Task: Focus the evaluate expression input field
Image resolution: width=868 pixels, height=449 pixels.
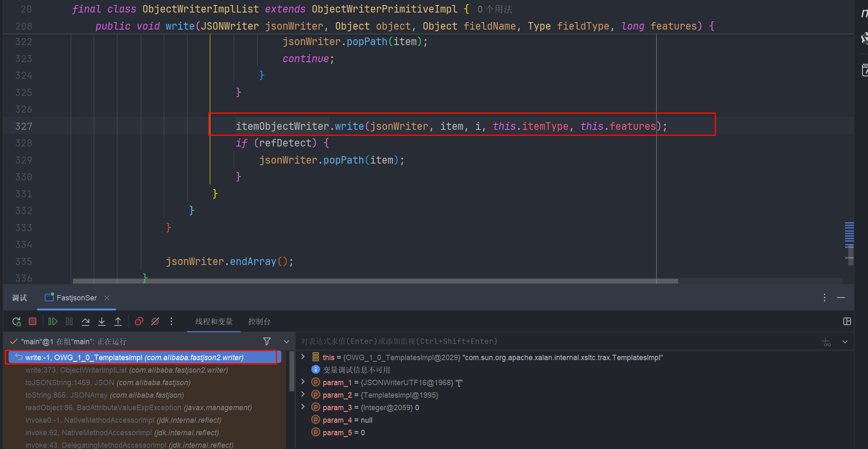Action: pos(557,341)
